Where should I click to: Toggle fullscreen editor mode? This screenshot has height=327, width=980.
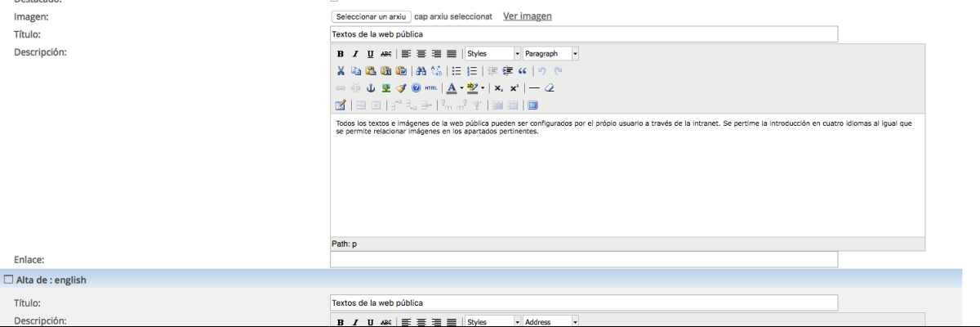[x=533, y=105]
